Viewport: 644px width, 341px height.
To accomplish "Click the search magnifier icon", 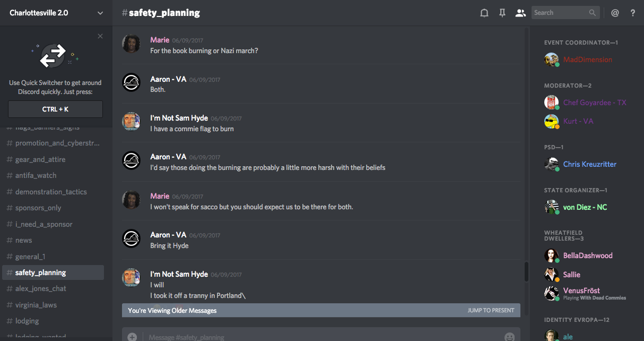I will pyautogui.click(x=593, y=13).
